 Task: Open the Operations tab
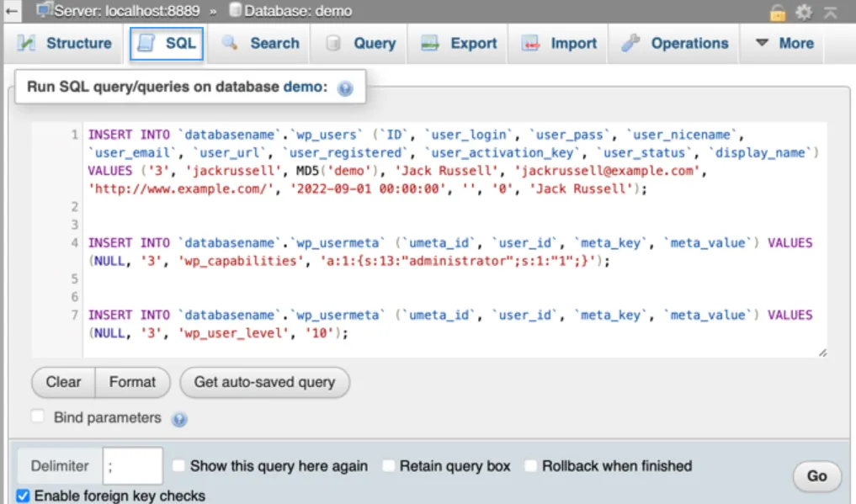click(x=675, y=43)
